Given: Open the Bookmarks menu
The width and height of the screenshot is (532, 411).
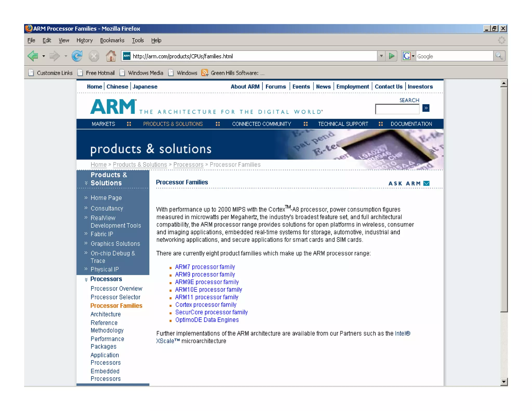Looking at the screenshot, I should coord(112,40).
